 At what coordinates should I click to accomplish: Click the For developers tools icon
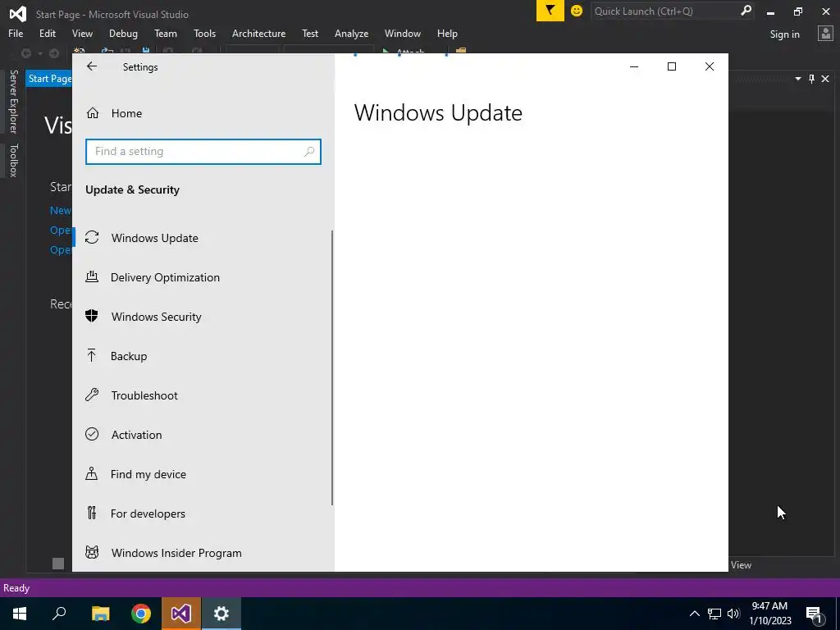92,514
